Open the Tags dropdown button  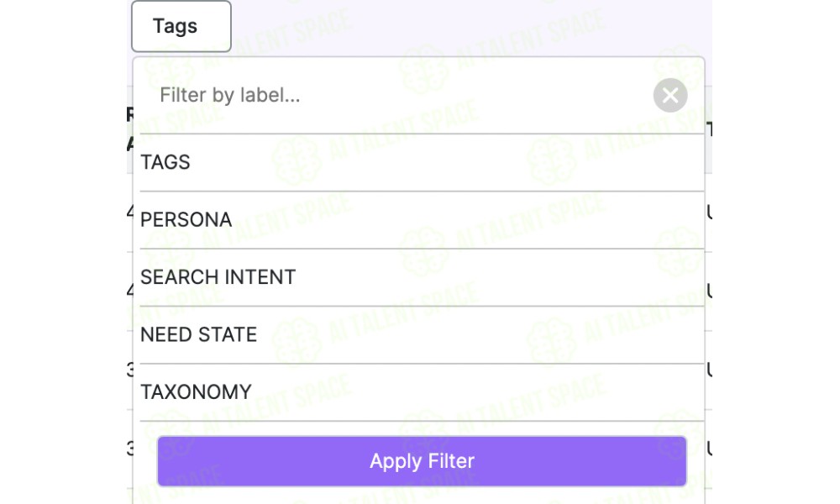[x=181, y=26]
